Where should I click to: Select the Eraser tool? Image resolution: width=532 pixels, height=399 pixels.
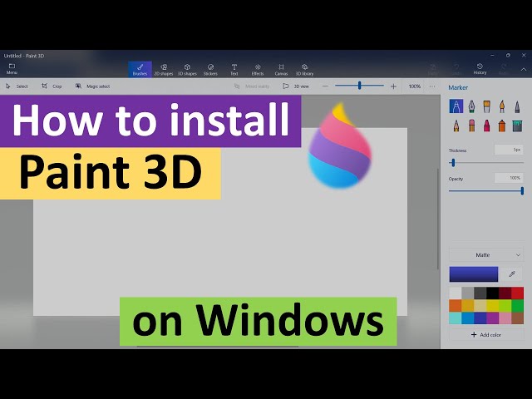(471, 126)
